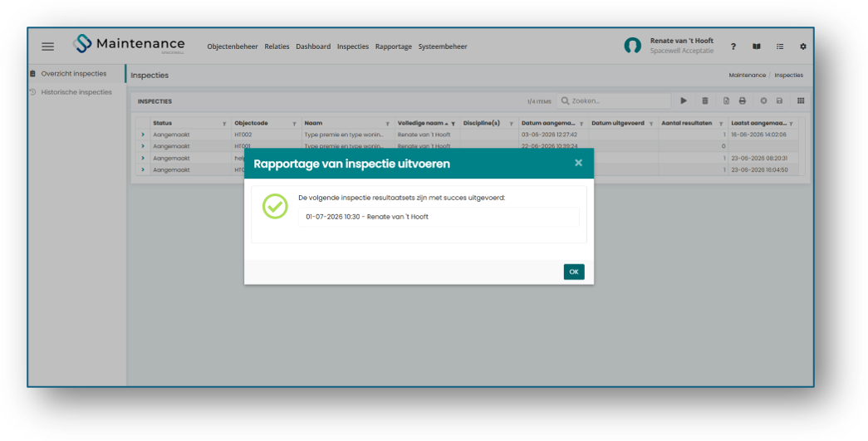Filter the Objectcode column
This screenshot has height=441, width=868.
tap(294, 124)
